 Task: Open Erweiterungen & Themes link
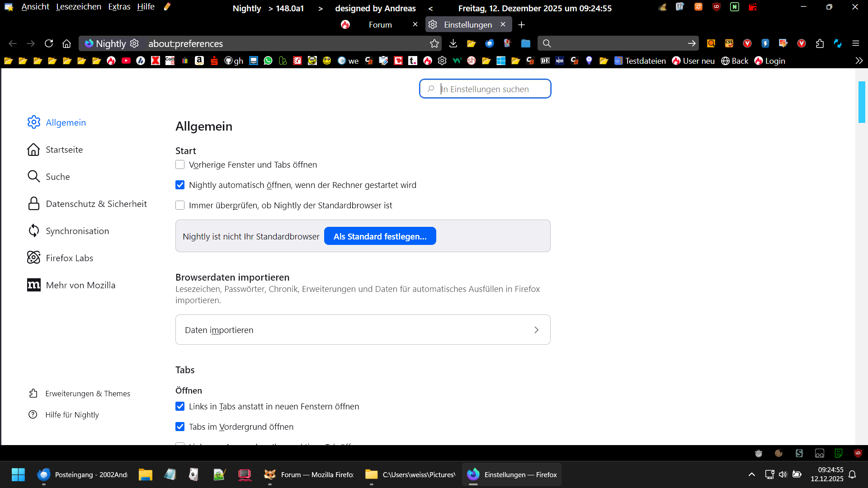click(x=88, y=394)
